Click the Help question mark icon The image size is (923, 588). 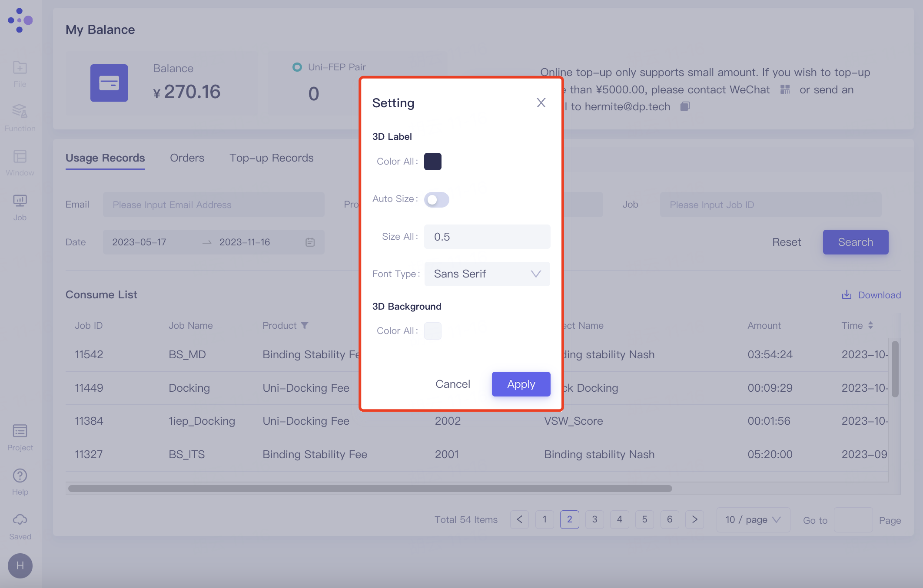(x=20, y=476)
